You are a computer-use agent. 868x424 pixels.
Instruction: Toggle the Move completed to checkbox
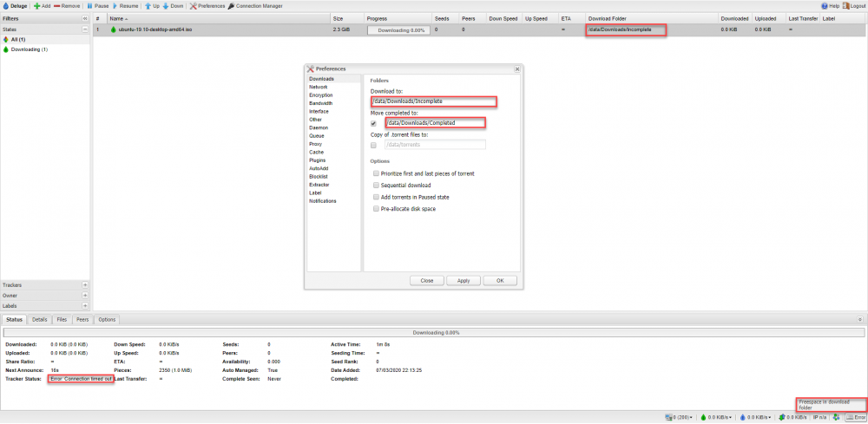[x=373, y=123]
